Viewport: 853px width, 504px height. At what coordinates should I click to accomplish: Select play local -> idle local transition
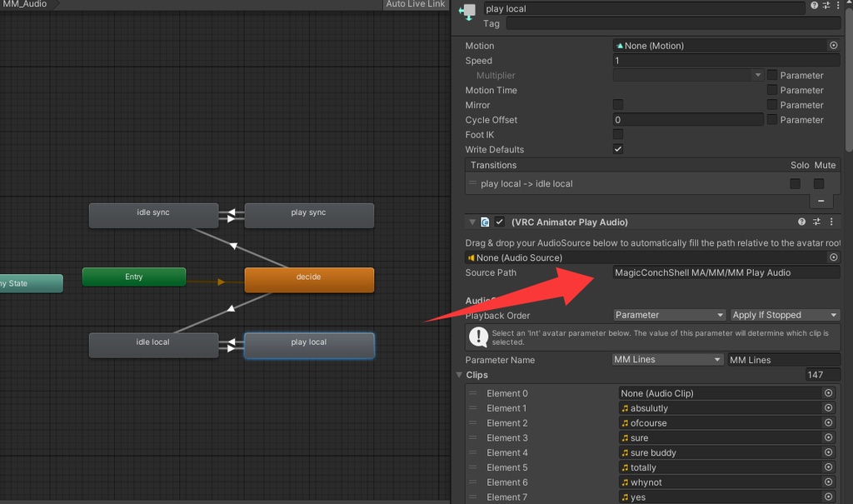click(x=652, y=184)
